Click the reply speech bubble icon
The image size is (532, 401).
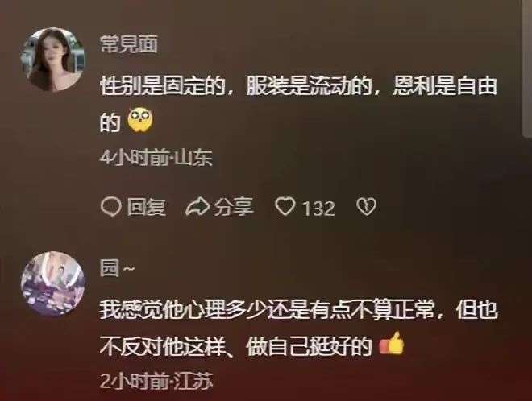(110, 207)
